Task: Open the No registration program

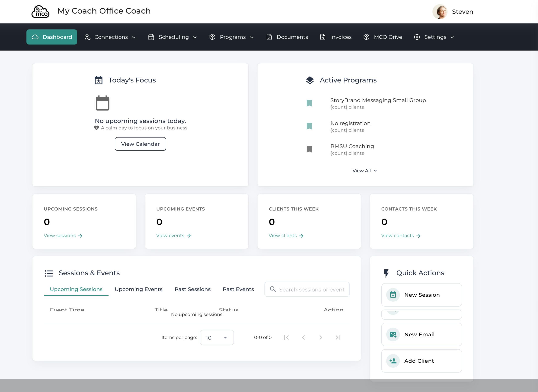Action: [350, 123]
